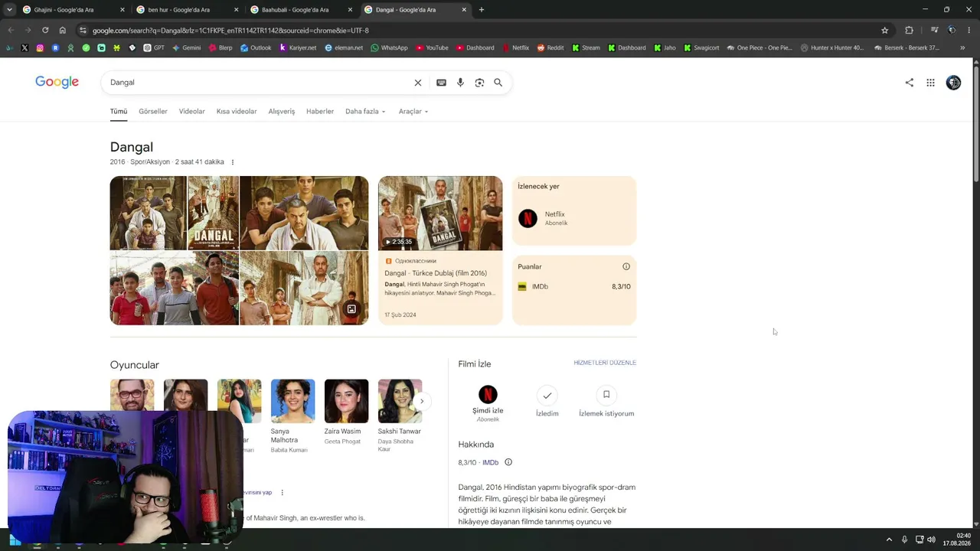Reload the page in Chrome
This screenshot has height=551, width=980.
[x=45, y=31]
